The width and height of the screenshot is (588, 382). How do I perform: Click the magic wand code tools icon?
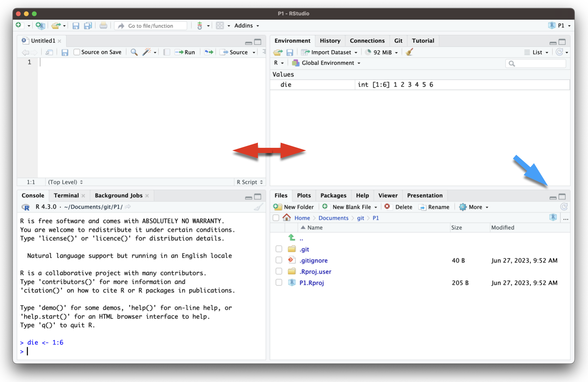pyautogui.click(x=147, y=52)
